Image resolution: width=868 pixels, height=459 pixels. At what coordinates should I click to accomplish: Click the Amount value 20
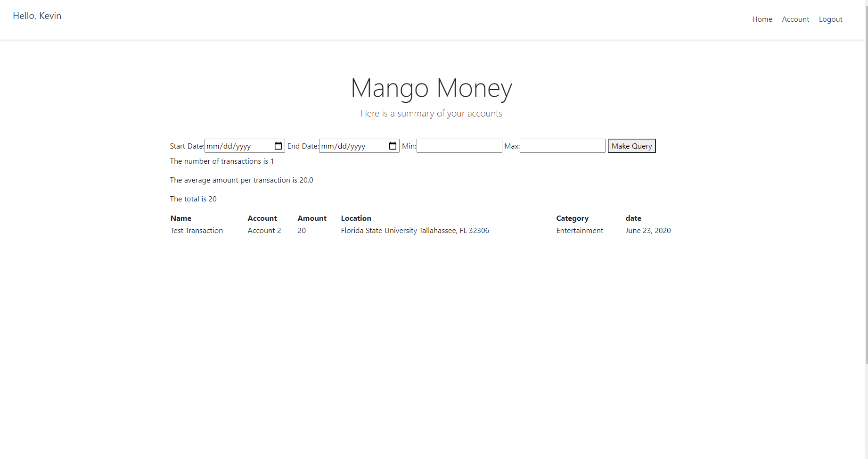302,230
